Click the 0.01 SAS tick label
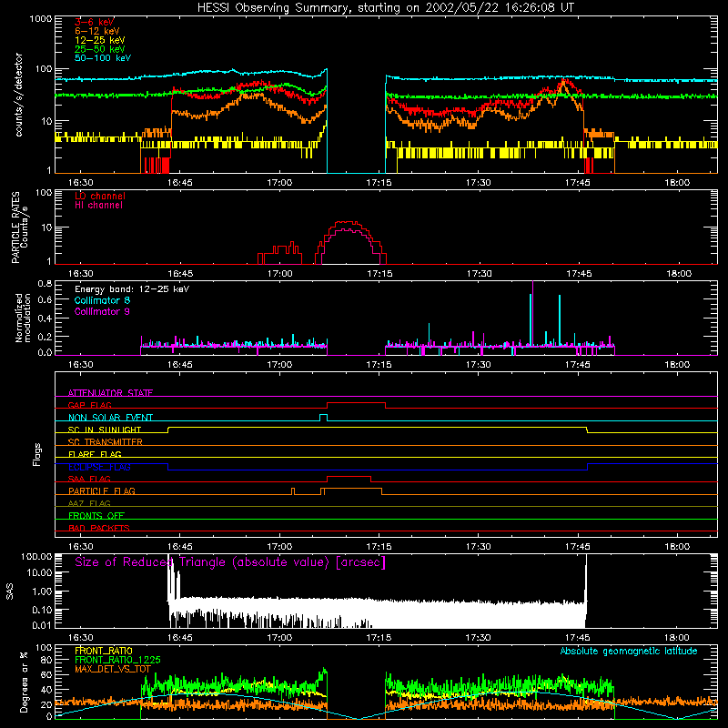The image size is (728, 728). point(42,625)
